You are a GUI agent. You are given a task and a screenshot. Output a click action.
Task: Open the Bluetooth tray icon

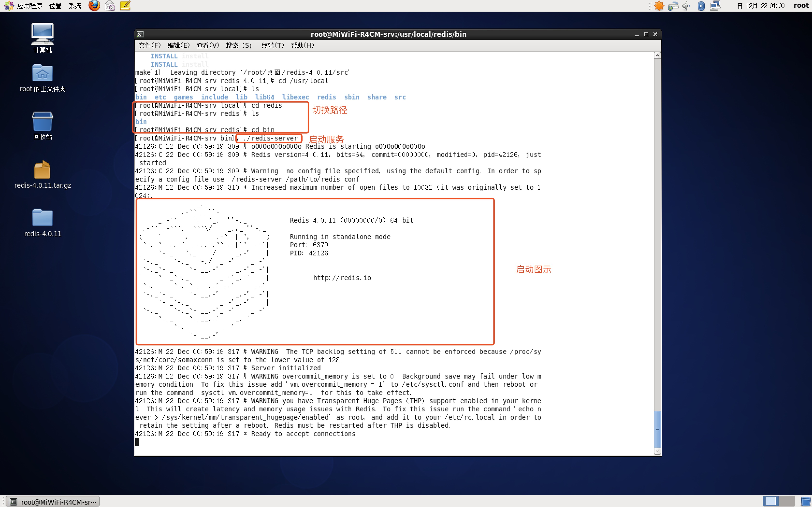point(701,6)
